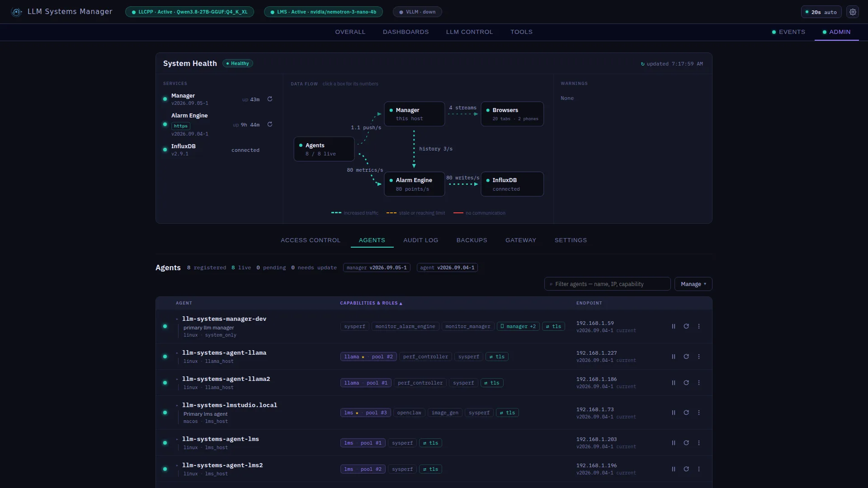The image size is (868, 488).
Task: Click the Manager box in data flow
Action: pyautogui.click(x=414, y=114)
